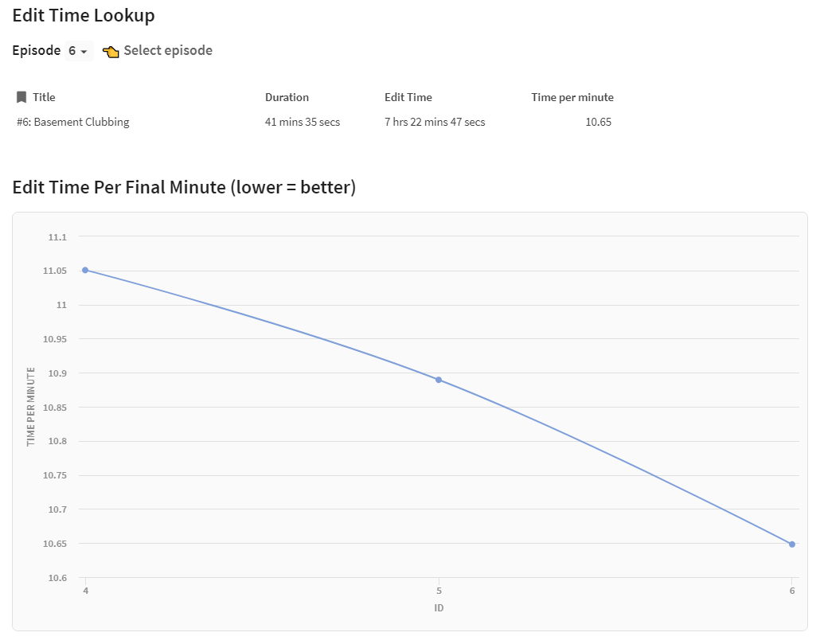Click the '41 mins 35 secs' duration cell

click(303, 122)
